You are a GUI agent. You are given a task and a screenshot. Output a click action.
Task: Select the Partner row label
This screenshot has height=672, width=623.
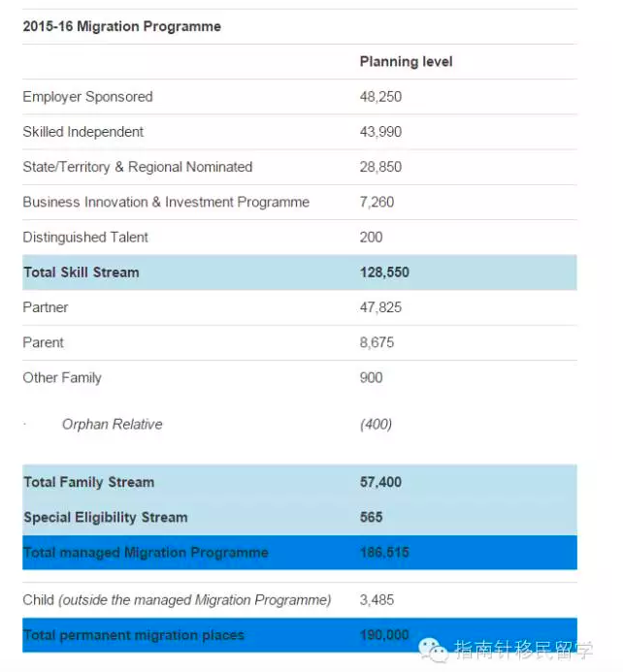46,307
